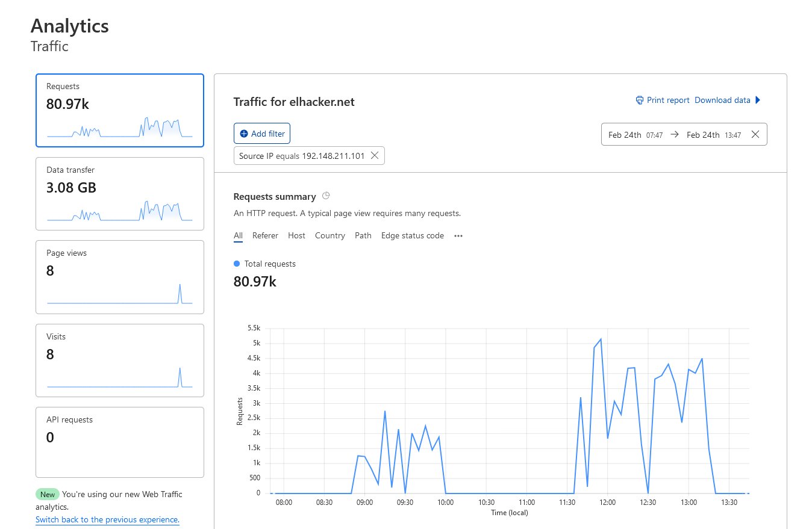Click the Switch back to previous experience link
812x529 pixels.
tap(107, 519)
